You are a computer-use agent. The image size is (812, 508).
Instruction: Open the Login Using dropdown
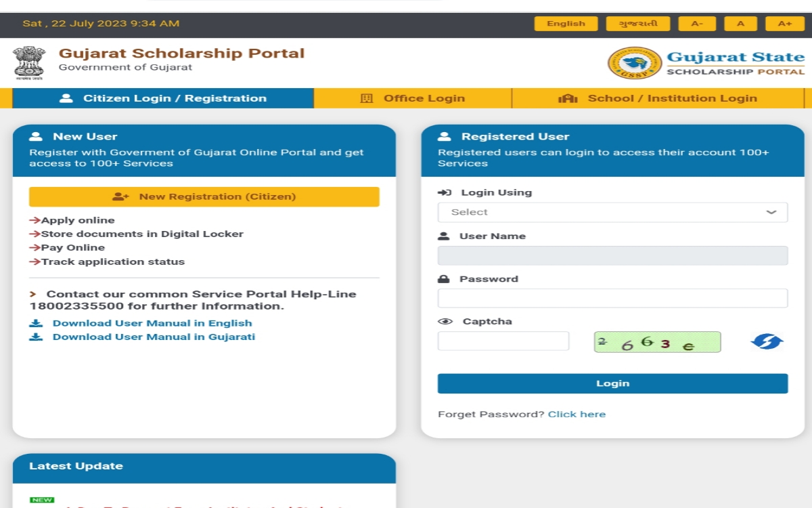[x=612, y=212]
